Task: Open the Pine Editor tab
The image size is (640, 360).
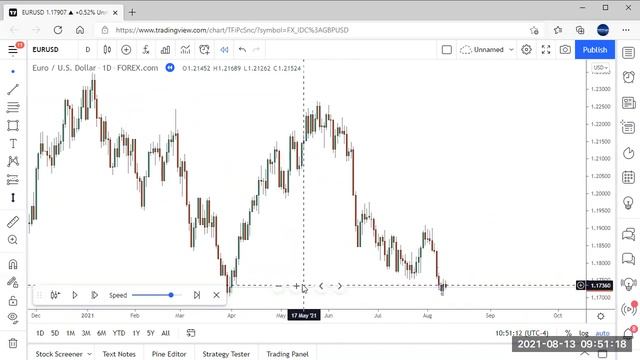Action: point(169,354)
